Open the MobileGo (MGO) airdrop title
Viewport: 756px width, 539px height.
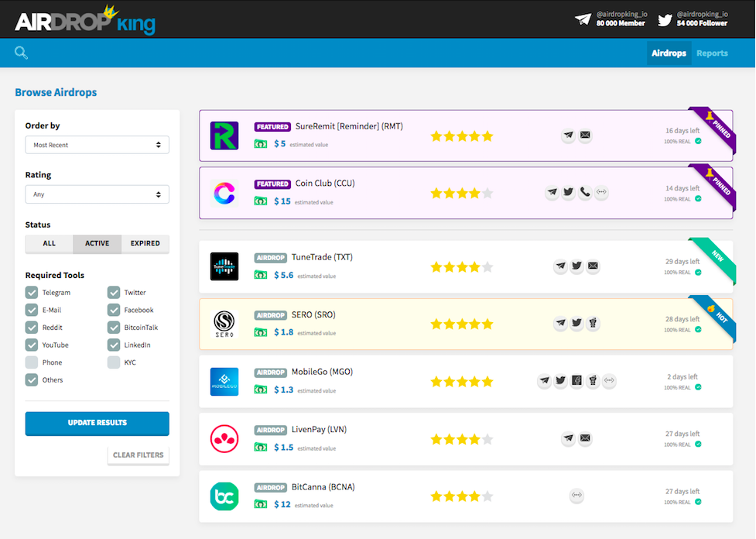click(x=322, y=372)
